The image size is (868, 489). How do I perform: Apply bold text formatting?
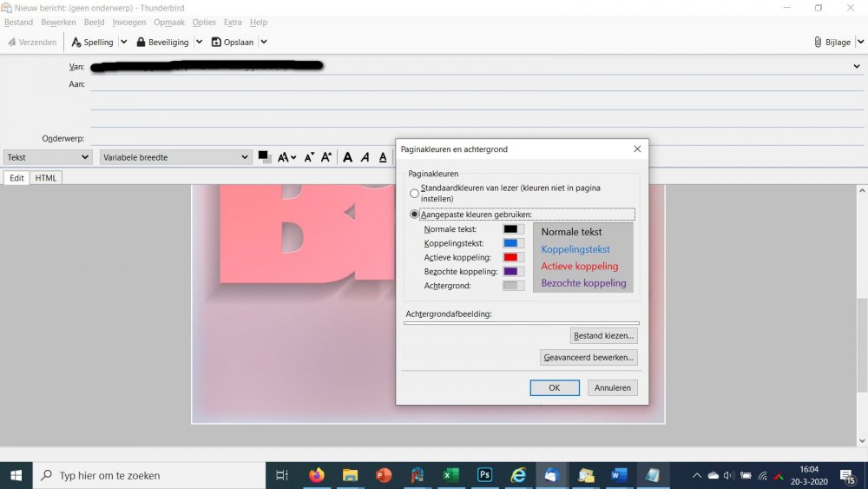tap(347, 157)
